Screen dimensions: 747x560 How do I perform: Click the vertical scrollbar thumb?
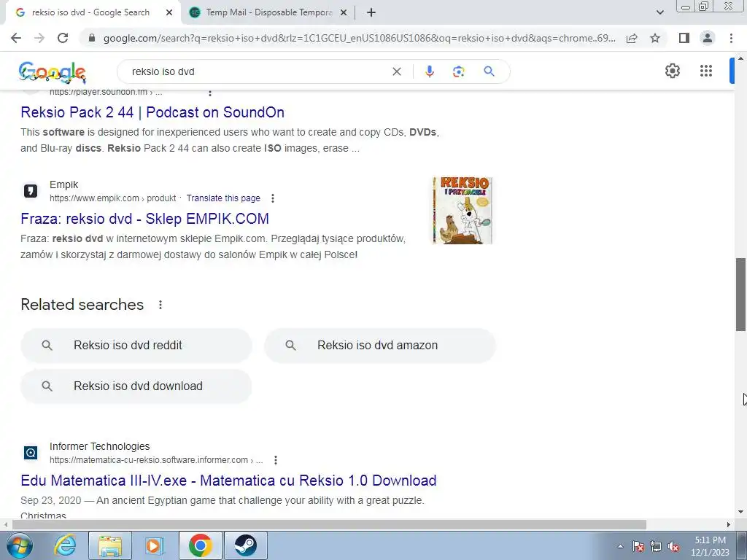[741, 295]
